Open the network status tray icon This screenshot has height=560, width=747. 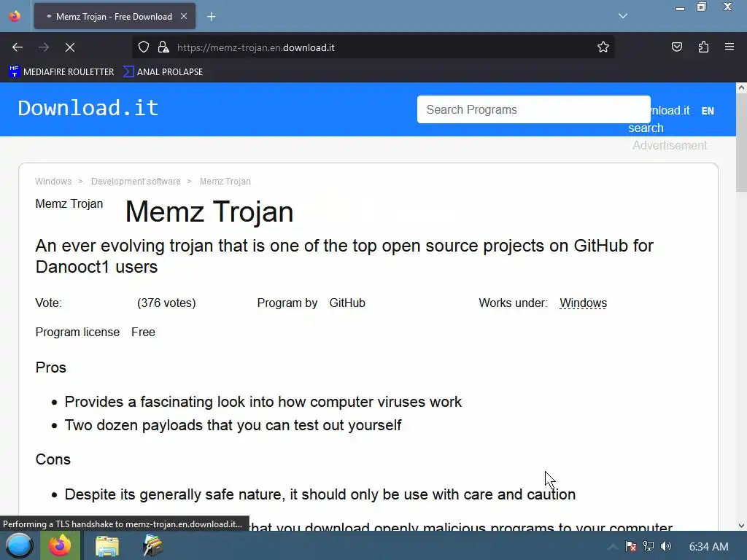[x=649, y=547]
